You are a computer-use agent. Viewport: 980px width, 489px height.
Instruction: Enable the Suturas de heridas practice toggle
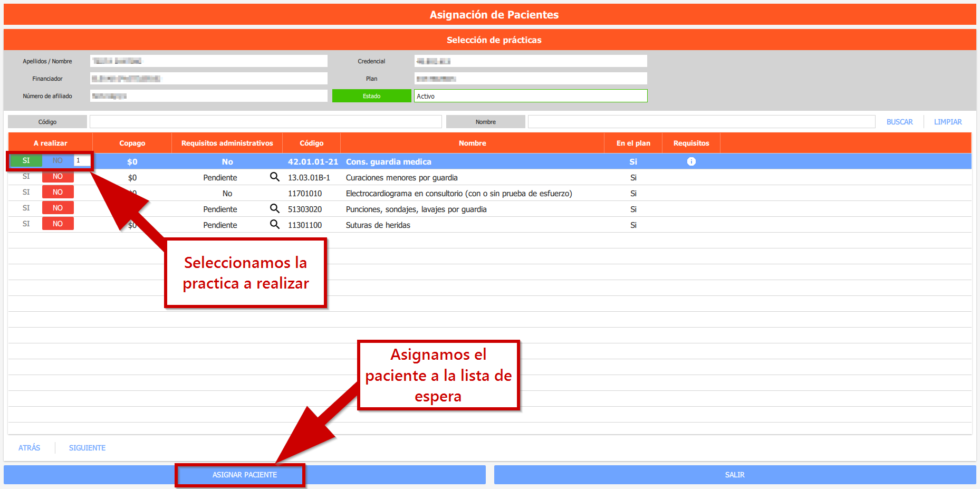click(26, 224)
